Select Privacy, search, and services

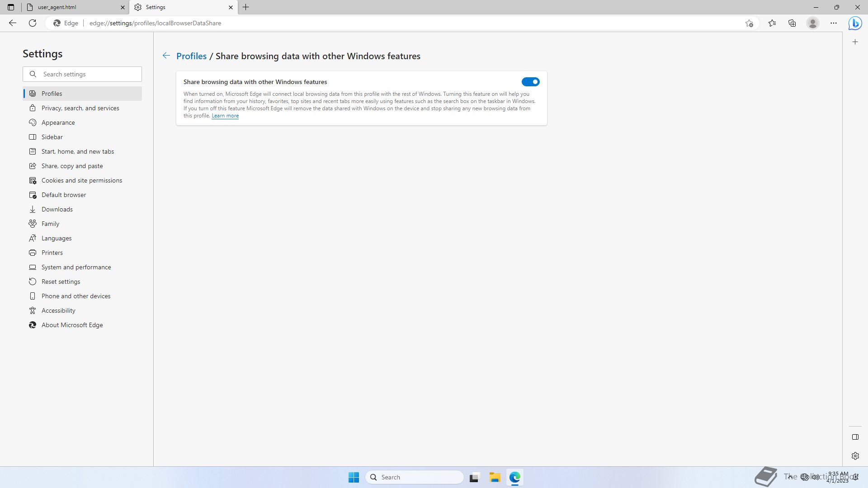coord(80,108)
